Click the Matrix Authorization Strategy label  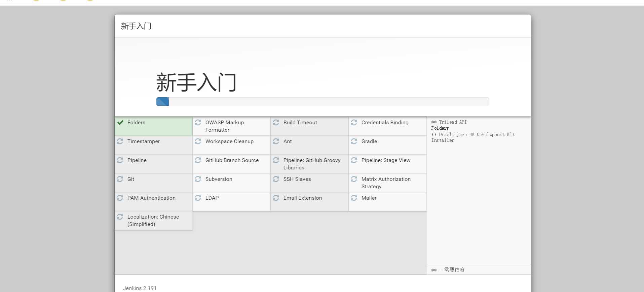386,183
